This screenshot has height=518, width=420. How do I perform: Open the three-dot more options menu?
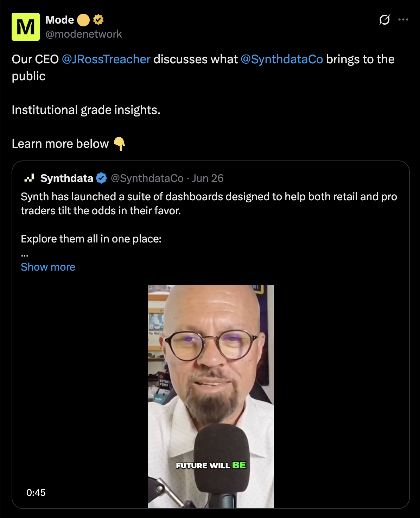pos(403,19)
